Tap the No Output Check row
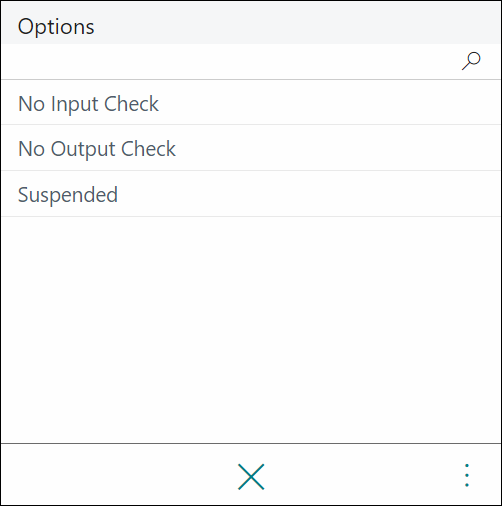Screen dimensions: 502x506 tap(251, 148)
